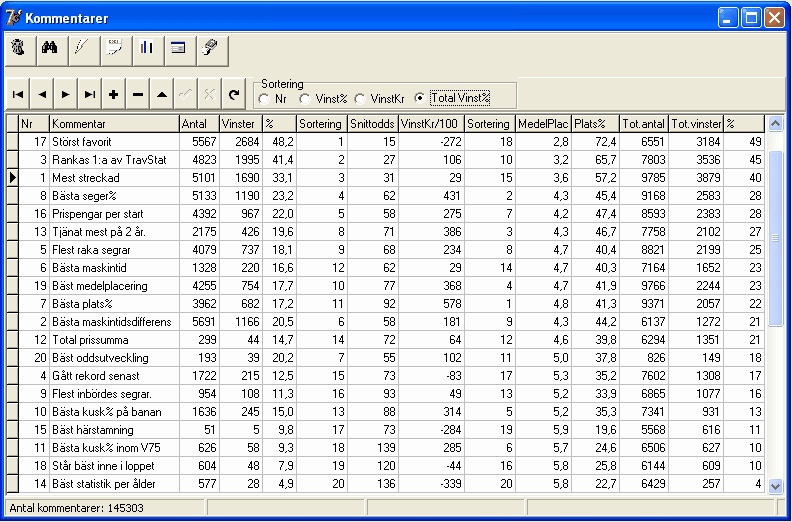792x522 pixels.
Task: Click the Kommentar column header
Action: tap(115, 124)
